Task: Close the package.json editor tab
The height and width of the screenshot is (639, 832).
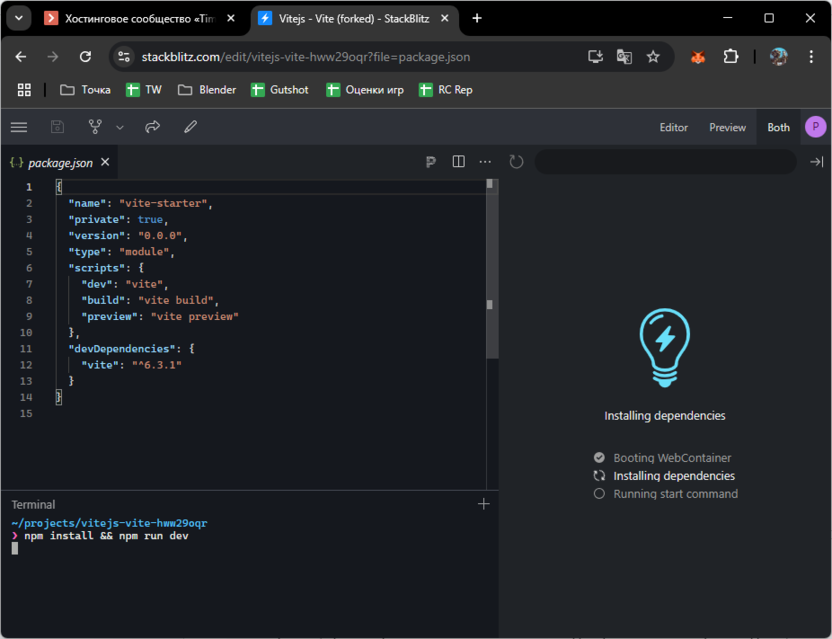Action: pyautogui.click(x=105, y=162)
